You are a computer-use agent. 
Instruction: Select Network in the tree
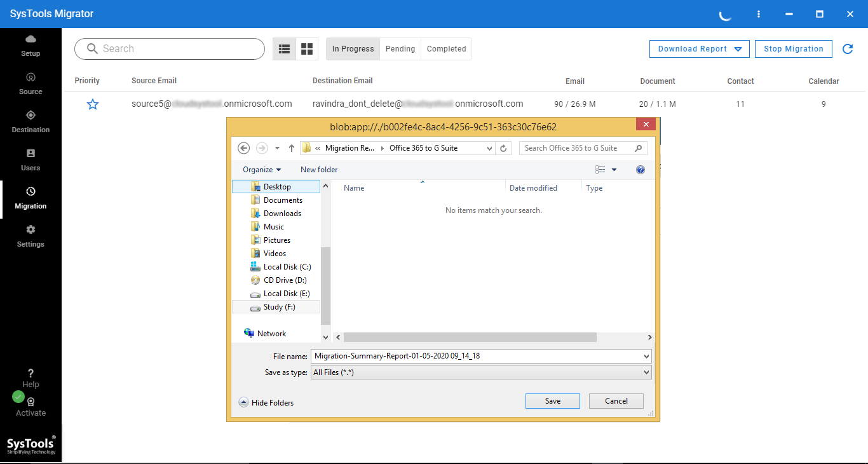tap(265, 334)
